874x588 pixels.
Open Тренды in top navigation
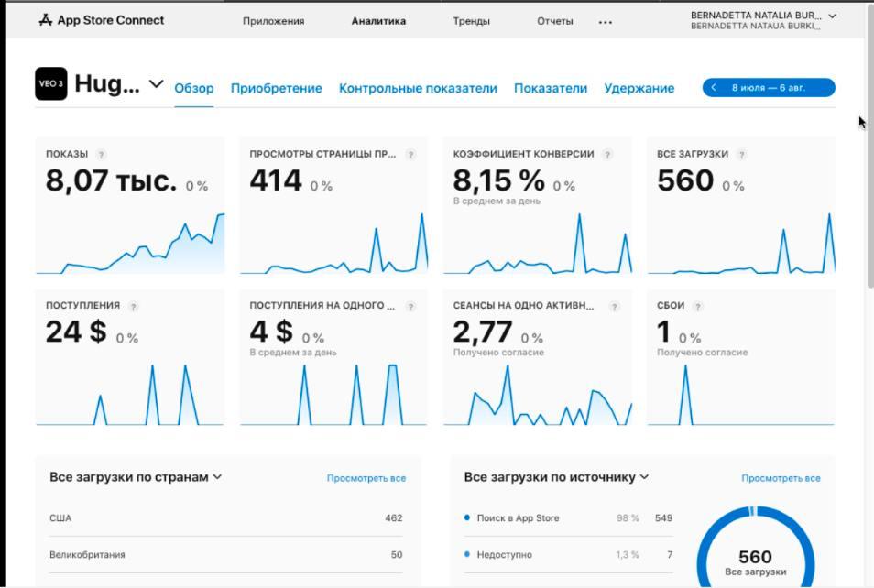(472, 21)
